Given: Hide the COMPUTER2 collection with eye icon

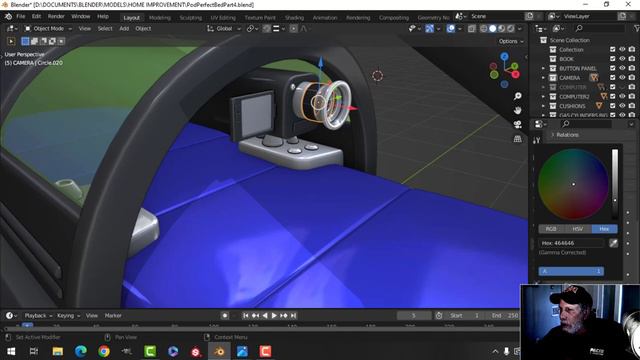Looking at the screenshot, I should pos(622,96).
